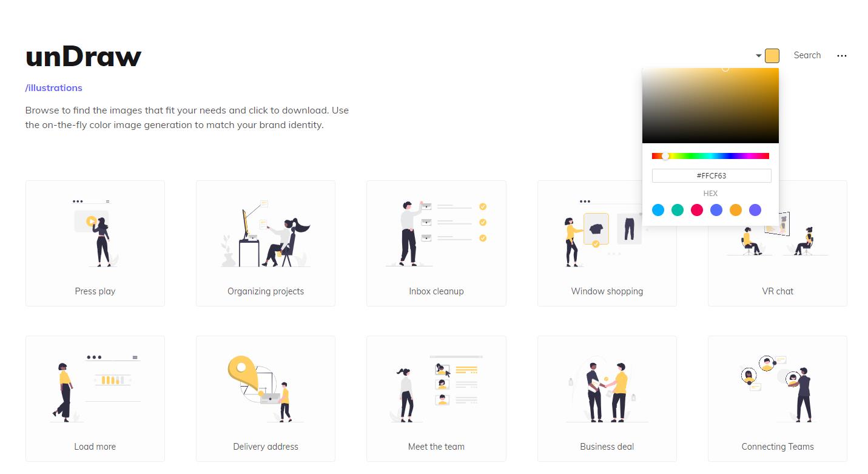Click the Load more card
The image size is (868, 474).
pyautogui.click(x=95, y=399)
